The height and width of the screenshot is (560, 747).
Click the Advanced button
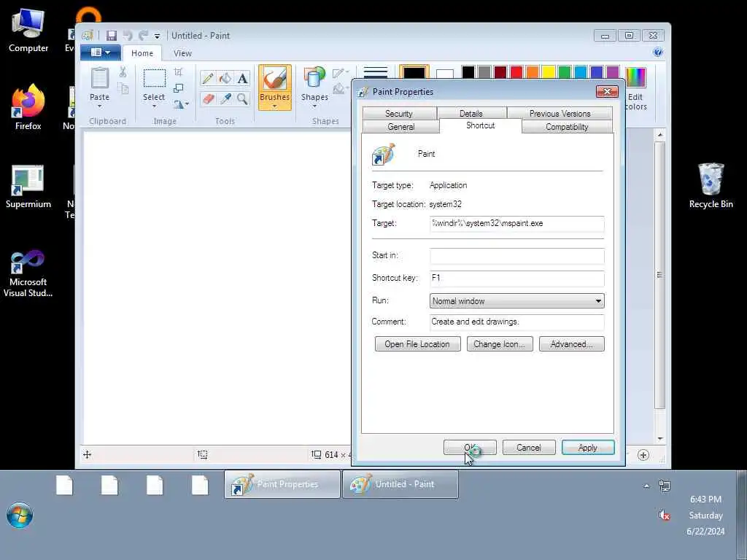572,344
